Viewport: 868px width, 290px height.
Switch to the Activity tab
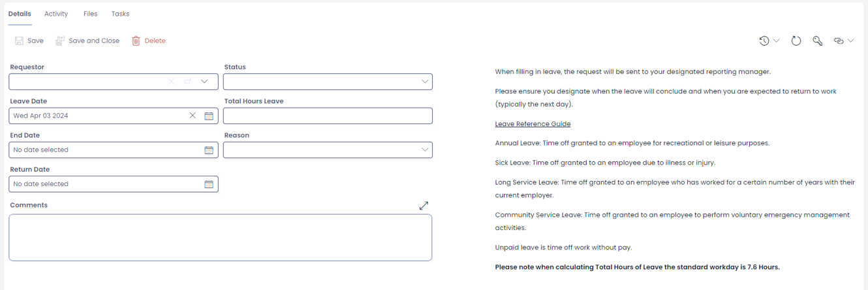56,14
